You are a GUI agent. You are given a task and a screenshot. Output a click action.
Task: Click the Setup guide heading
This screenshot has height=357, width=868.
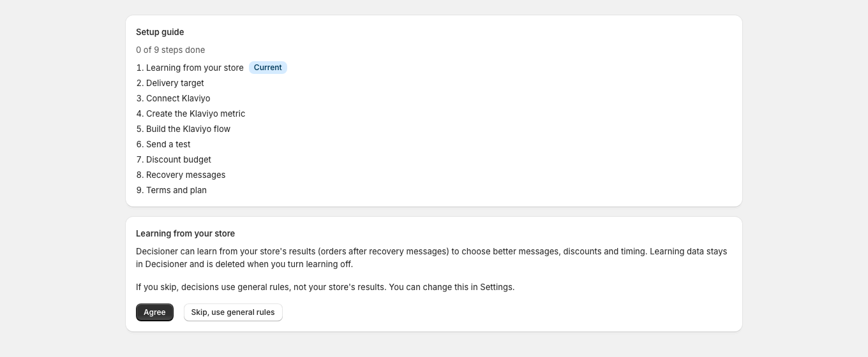pos(160,32)
